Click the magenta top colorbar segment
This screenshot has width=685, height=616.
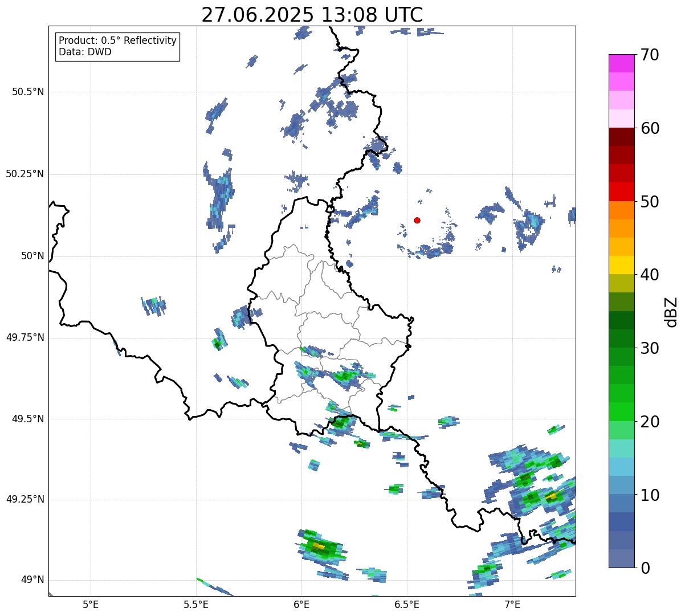(x=621, y=63)
